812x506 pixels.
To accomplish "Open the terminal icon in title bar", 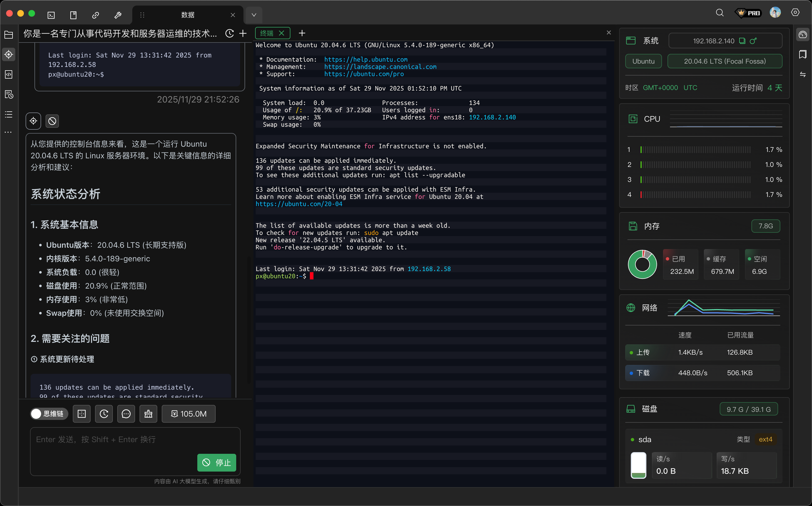I will coord(51,15).
